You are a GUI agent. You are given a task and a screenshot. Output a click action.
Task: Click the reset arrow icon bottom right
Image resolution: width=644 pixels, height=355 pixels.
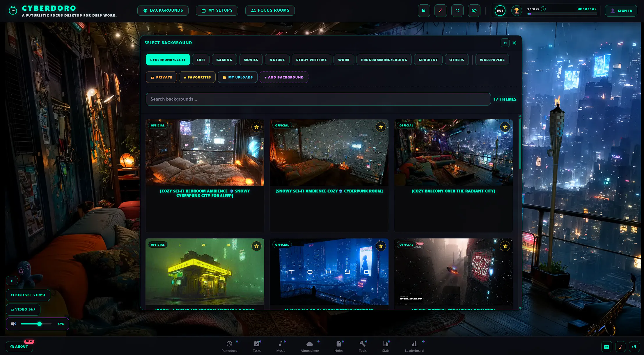[634, 347]
